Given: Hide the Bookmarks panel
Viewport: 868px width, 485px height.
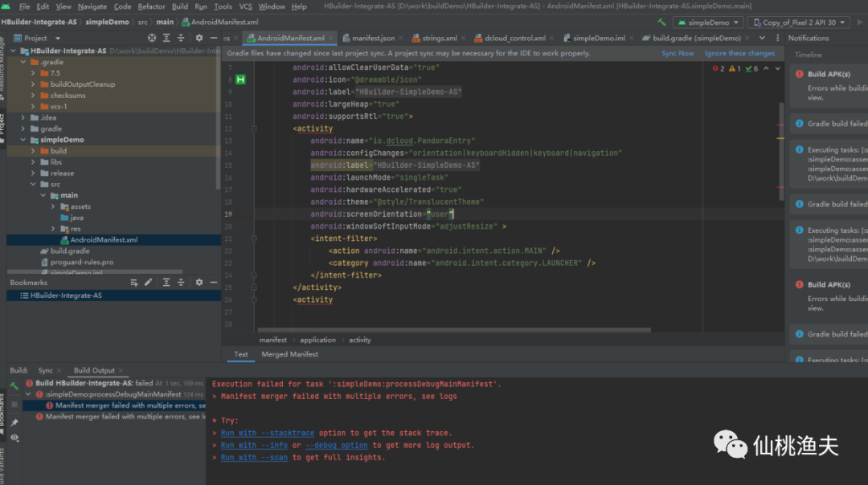Looking at the screenshot, I should [214, 283].
